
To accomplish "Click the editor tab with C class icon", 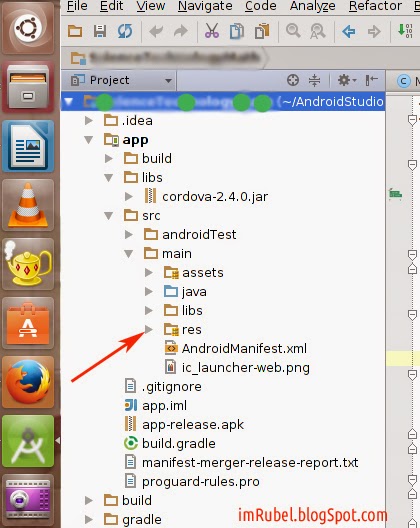I will click(x=403, y=81).
